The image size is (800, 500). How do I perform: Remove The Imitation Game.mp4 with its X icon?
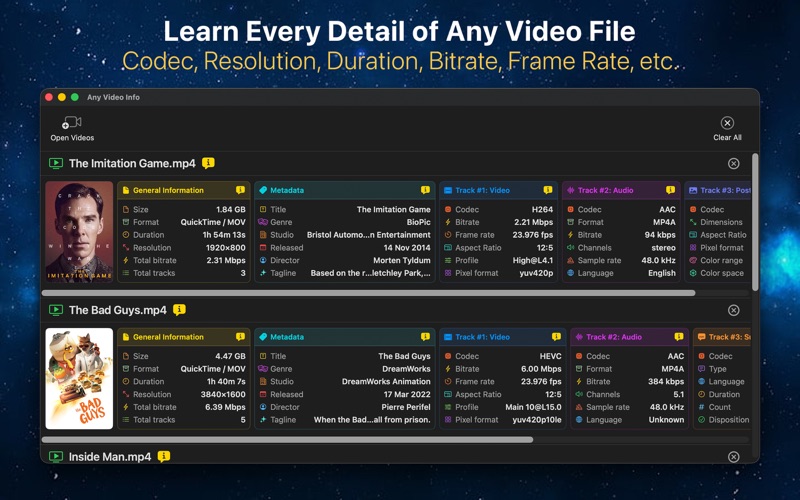coord(733,163)
